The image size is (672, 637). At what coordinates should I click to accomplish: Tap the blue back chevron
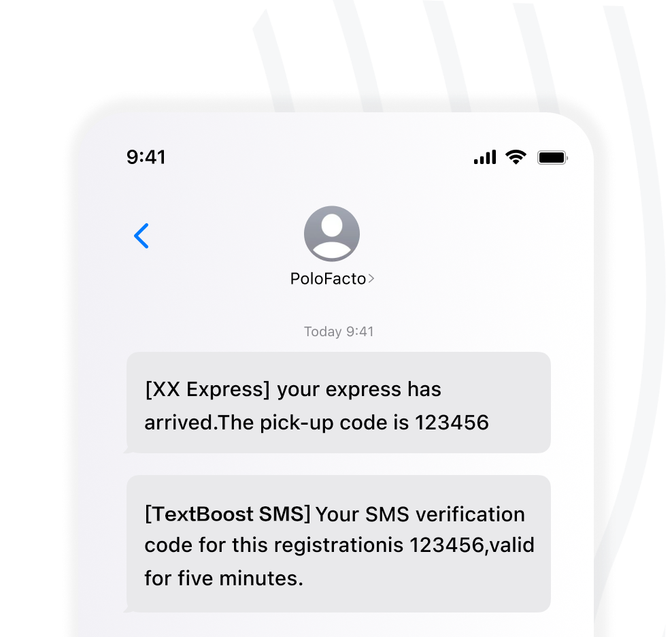tap(141, 235)
